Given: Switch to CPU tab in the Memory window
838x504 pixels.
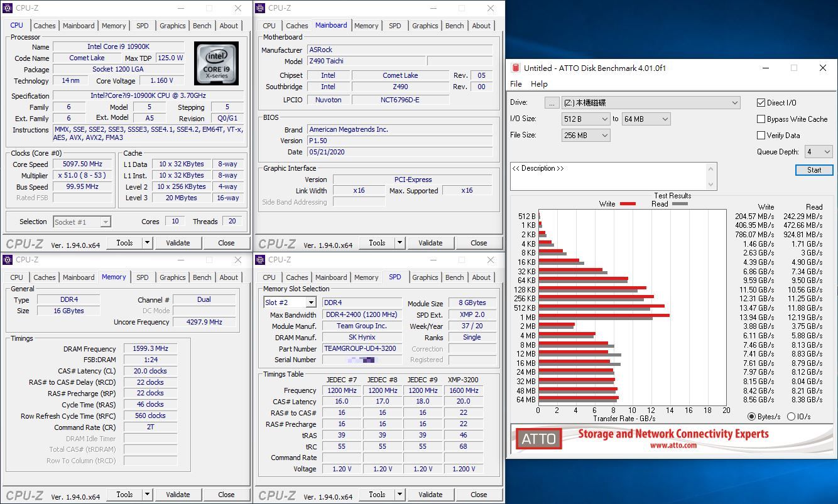Looking at the screenshot, I should (x=17, y=277).
